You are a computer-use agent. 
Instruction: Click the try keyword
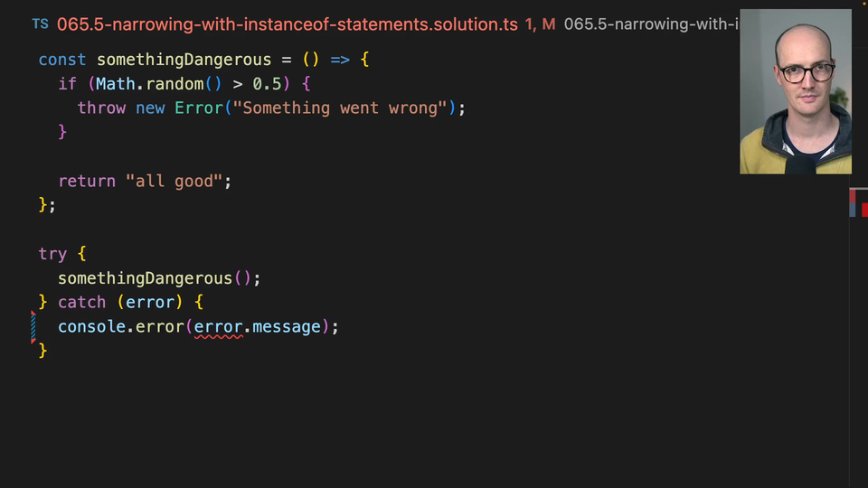(52, 254)
